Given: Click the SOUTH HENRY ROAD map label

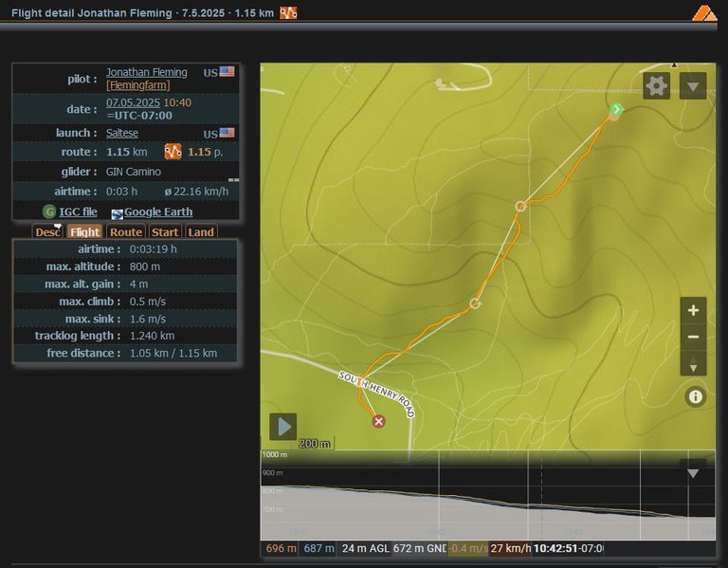Looking at the screenshot, I should (376, 394).
